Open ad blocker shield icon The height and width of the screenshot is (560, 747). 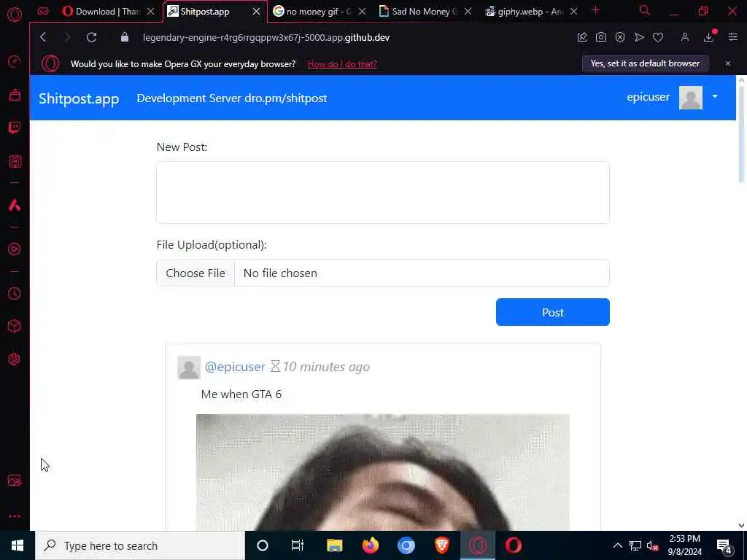[620, 37]
